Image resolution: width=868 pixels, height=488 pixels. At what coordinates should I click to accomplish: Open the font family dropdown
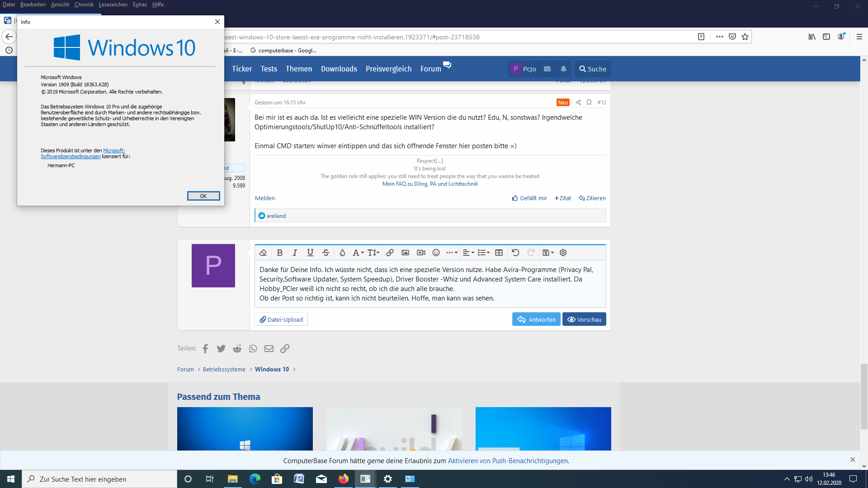(x=358, y=253)
